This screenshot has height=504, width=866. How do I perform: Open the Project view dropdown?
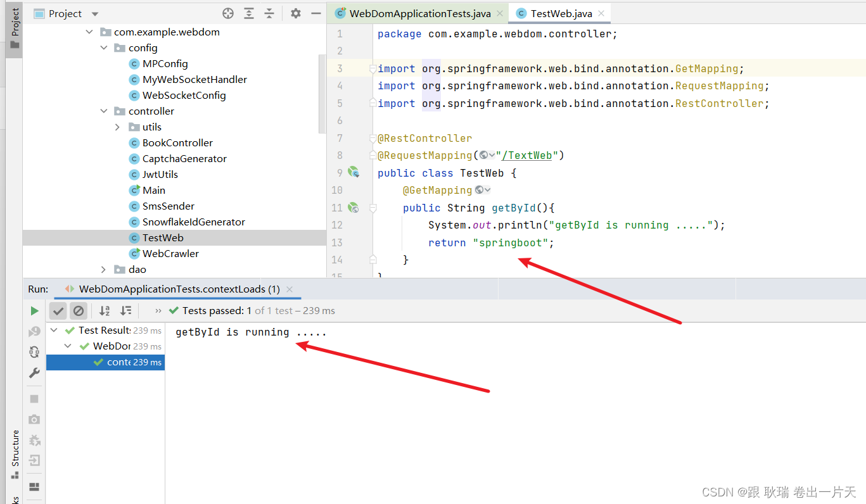tap(95, 13)
